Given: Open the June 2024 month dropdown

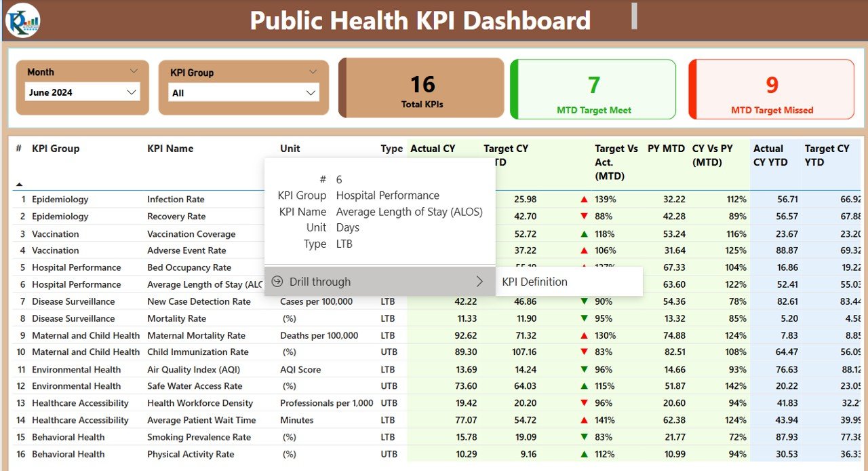Looking at the screenshot, I should pyautogui.click(x=82, y=92).
